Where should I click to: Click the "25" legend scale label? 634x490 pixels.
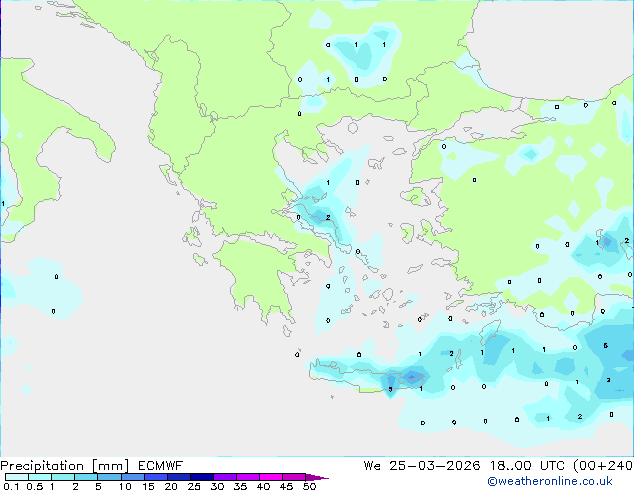pos(194,486)
